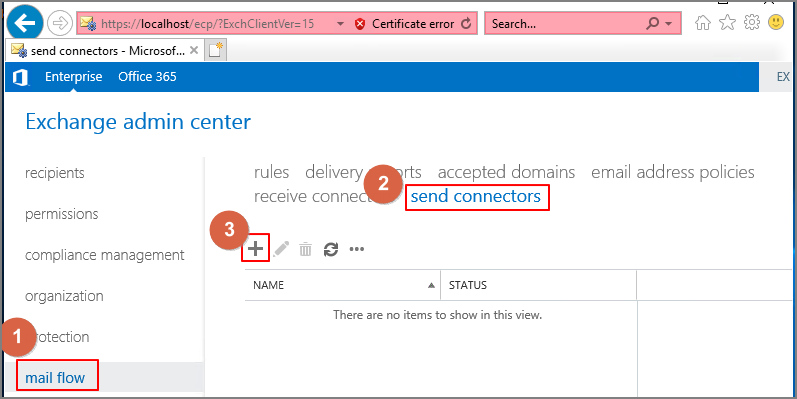Viewport: 797px width, 399px height.
Task: Click the Office logo icon
Action: tap(20, 78)
